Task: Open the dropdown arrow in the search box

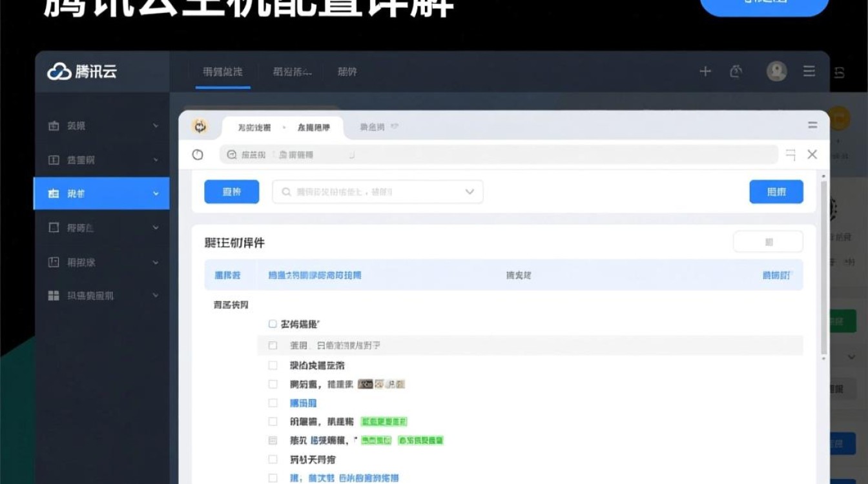Action: [x=470, y=192]
